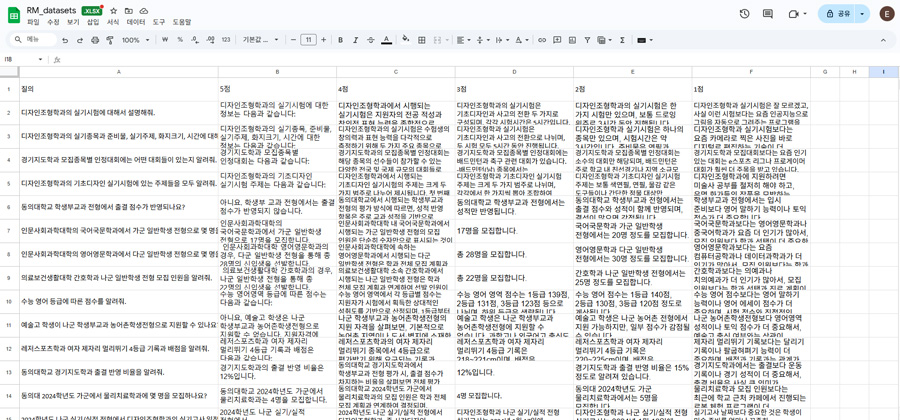900x420 pixels.
Task: Click the sigma functions icon
Action: tap(622, 40)
